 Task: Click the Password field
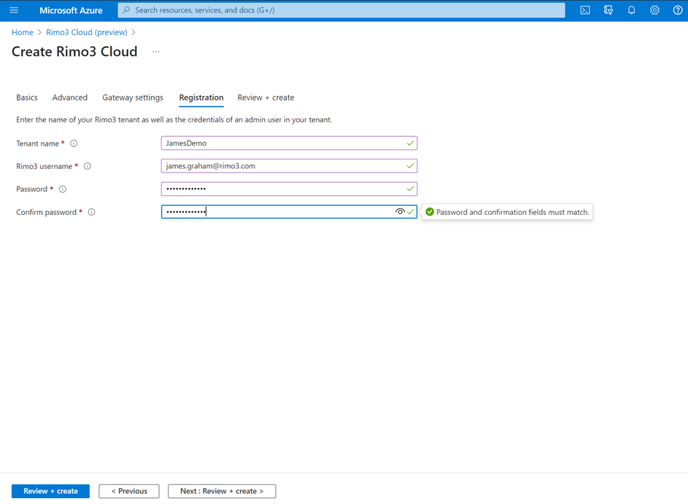point(289,189)
